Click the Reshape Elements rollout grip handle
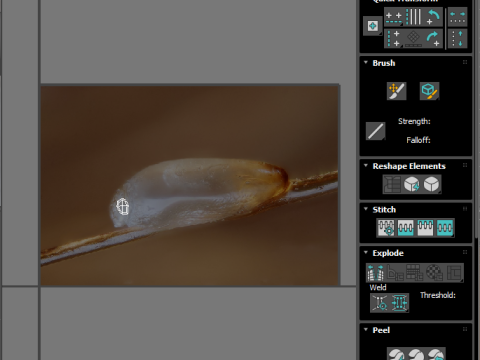The width and height of the screenshot is (480, 360). tap(465, 165)
